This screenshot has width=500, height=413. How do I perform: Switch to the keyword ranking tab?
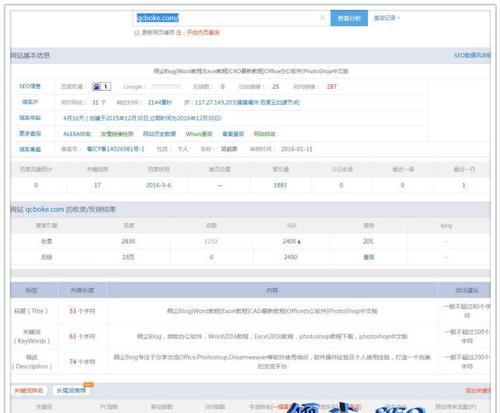click(x=29, y=390)
